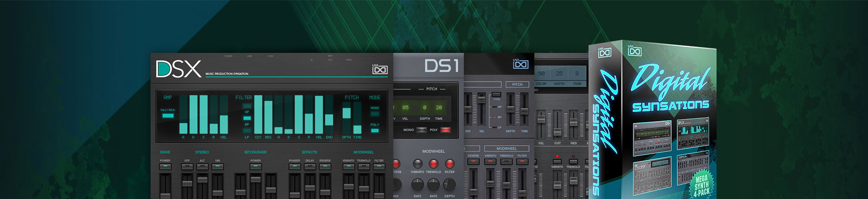
Task: Toggle REVERB on third synth panel
Action: (473, 161)
